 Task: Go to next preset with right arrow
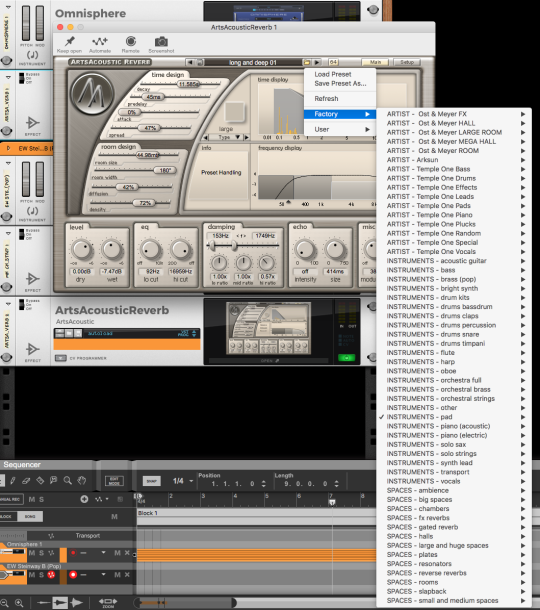(x=317, y=62)
